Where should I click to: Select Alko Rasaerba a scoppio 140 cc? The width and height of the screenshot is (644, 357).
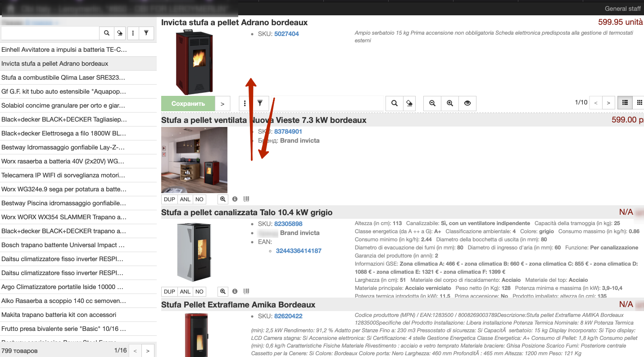pyautogui.click(x=78, y=301)
